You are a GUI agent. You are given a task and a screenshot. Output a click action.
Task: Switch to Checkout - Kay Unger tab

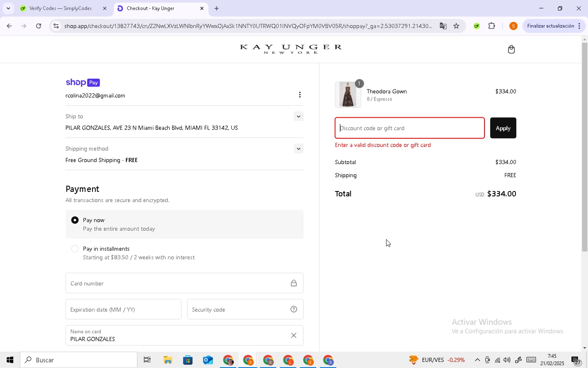[161, 8]
